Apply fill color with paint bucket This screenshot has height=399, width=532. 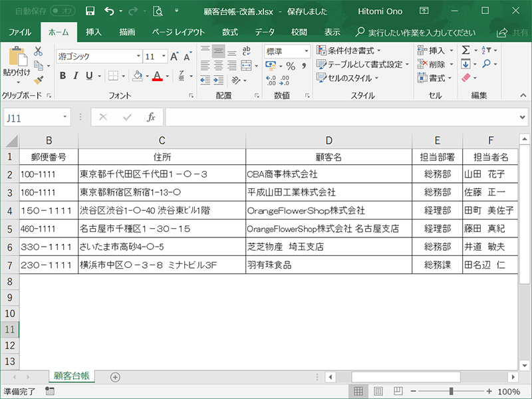(138, 76)
